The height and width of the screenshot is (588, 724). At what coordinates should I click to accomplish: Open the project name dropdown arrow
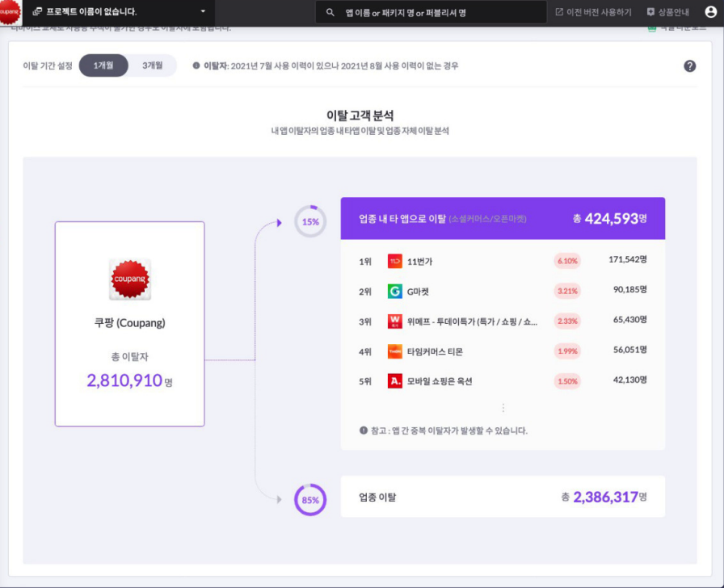203,11
